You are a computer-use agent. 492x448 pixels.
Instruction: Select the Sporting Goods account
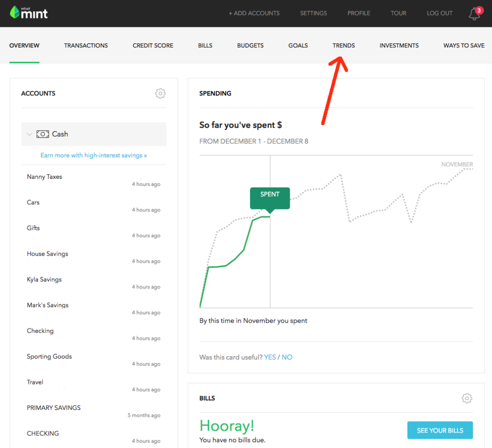pyautogui.click(x=49, y=357)
